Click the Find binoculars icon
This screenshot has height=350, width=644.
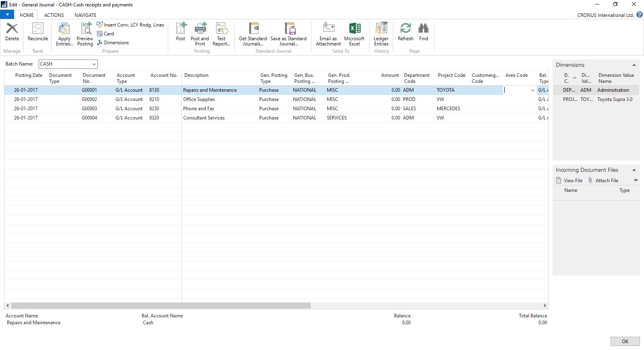[x=423, y=29]
